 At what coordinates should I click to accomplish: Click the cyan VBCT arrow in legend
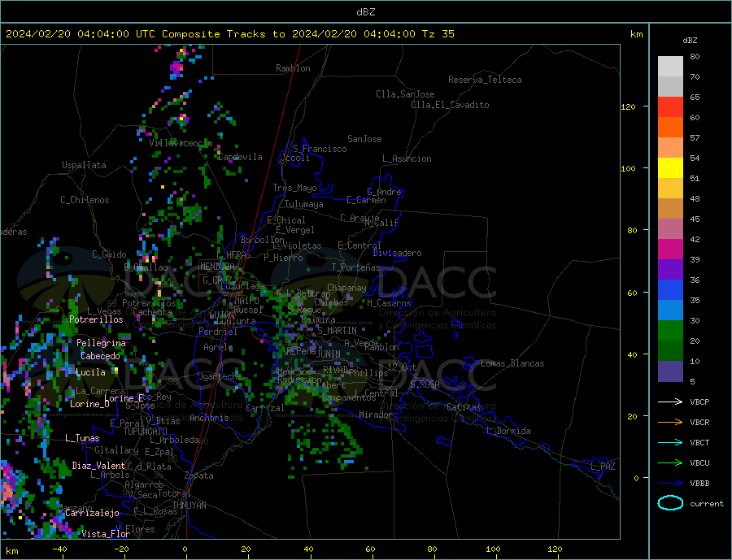point(670,442)
